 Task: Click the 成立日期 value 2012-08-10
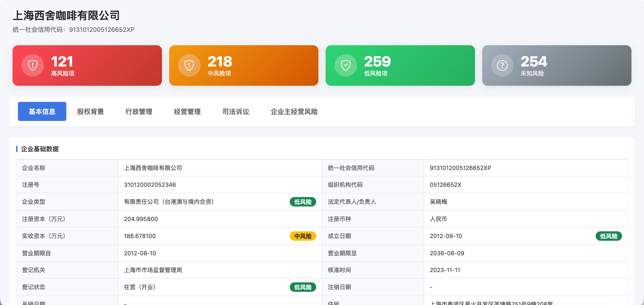tap(446, 236)
